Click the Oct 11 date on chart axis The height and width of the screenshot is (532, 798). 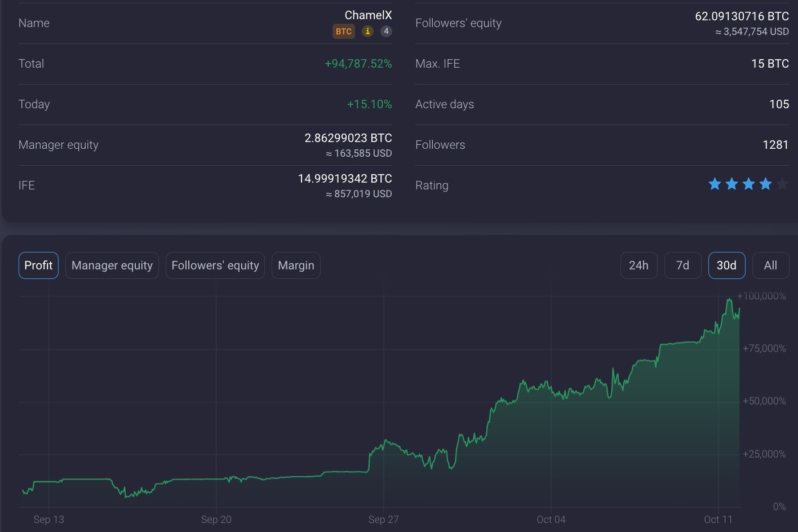coord(718,519)
